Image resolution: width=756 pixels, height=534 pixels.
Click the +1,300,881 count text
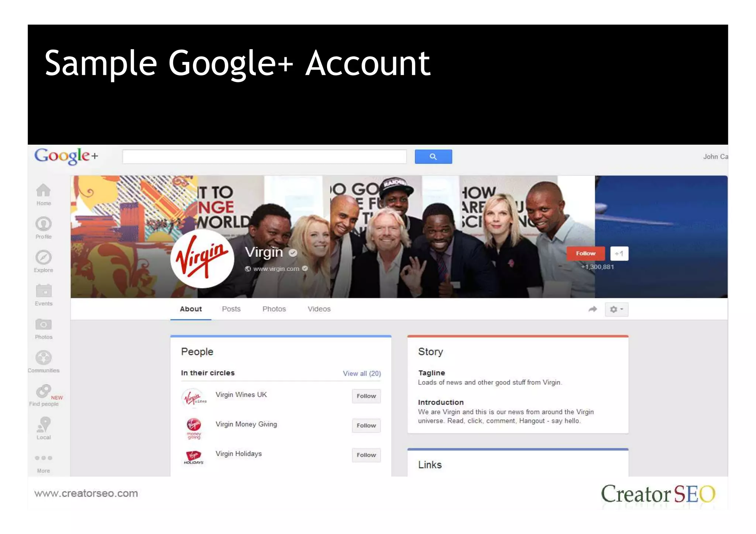tap(597, 267)
